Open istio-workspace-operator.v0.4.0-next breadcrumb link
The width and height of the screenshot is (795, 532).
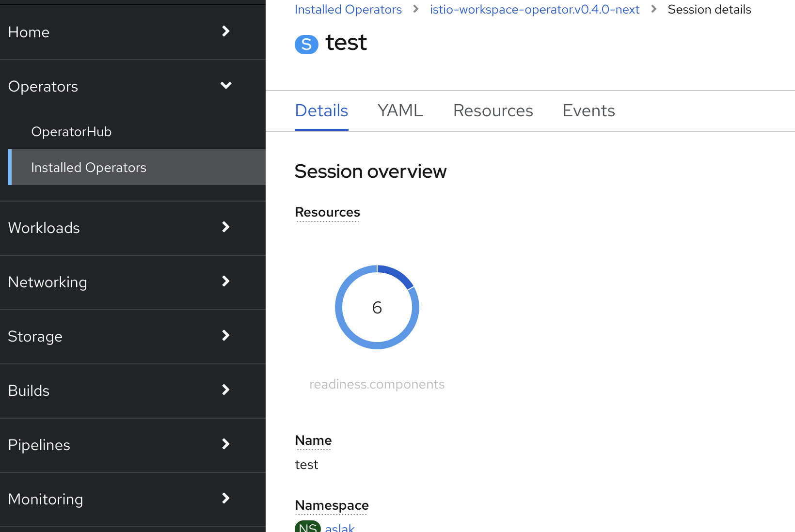pyautogui.click(x=534, y=9)
